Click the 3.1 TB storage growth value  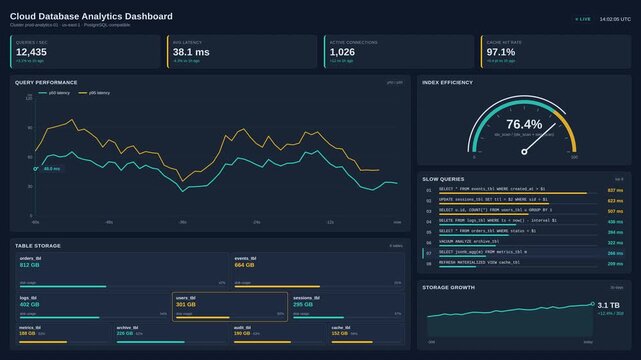click(608, 305)
